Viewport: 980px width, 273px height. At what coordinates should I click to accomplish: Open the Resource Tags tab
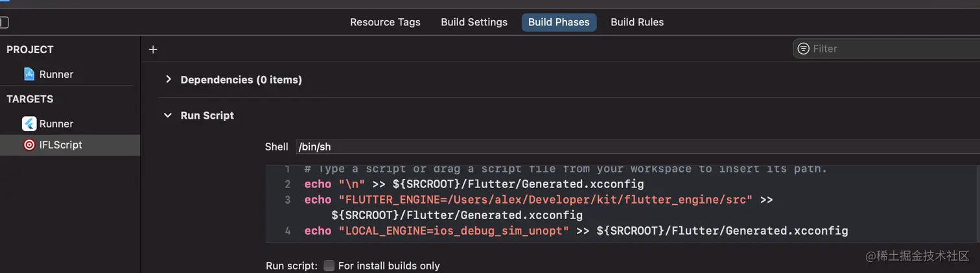pos(385,22)
